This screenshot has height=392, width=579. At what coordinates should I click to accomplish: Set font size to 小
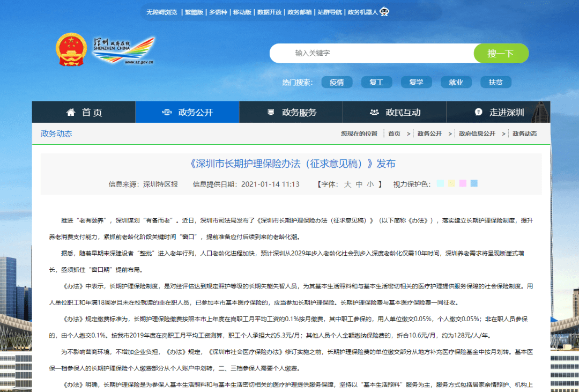pyautogui.click(x=370, y=184)
